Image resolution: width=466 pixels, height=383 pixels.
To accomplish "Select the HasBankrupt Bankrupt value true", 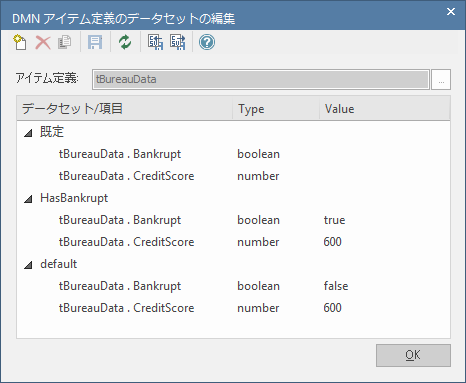I will point(334,220).
